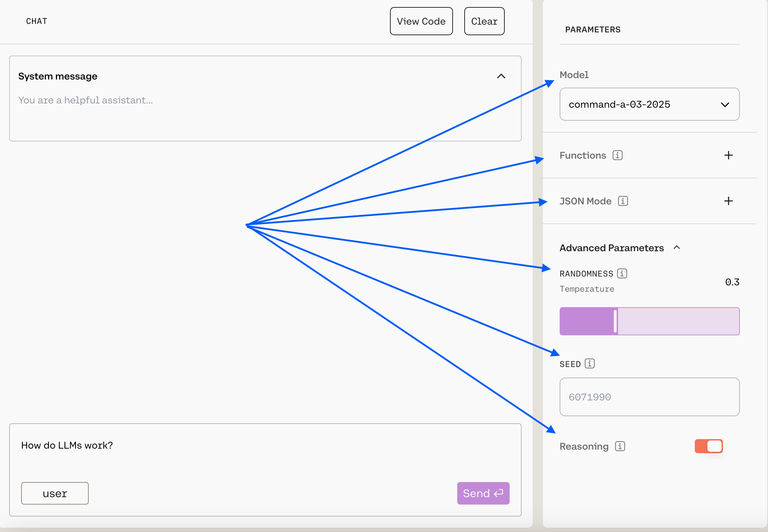Open the Model dropdown command-a-03-2025

point(649,104)
